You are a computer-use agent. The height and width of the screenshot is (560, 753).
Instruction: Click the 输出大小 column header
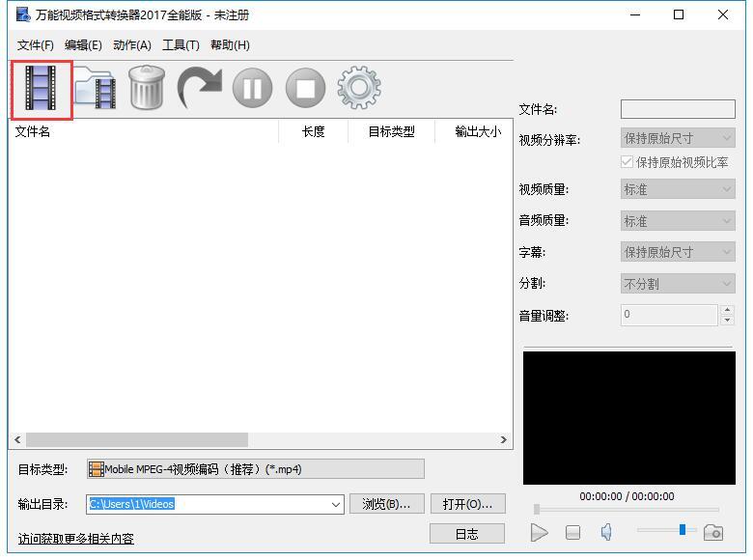click(474, 131)
